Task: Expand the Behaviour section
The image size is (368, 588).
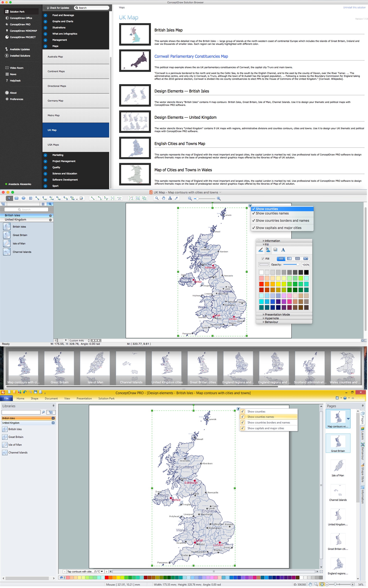Action: [x=263, y=322]
